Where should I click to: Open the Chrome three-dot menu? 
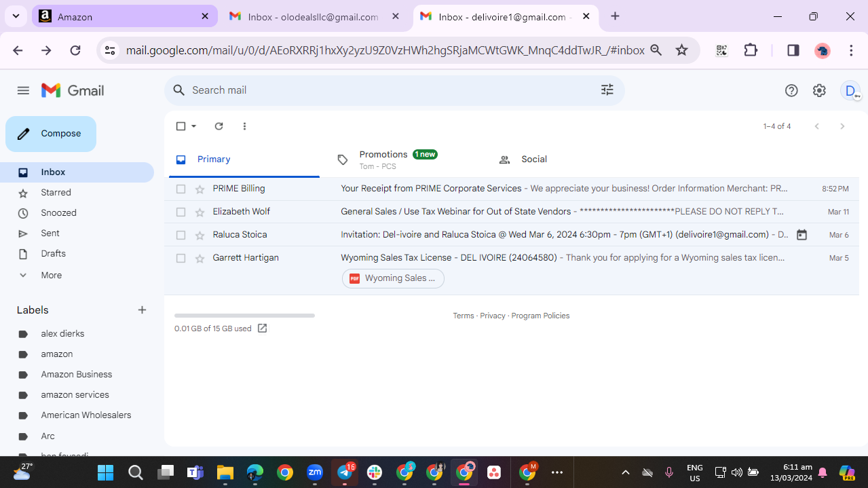(851, 50)
